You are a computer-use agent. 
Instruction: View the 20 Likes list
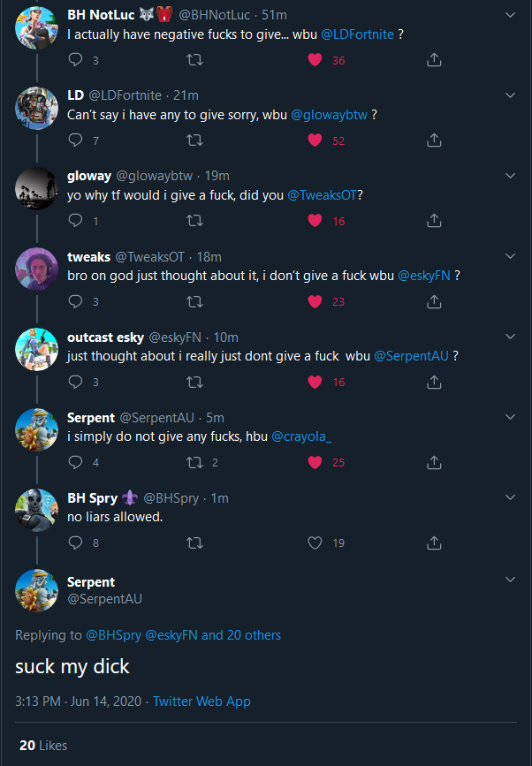point(42,746)
